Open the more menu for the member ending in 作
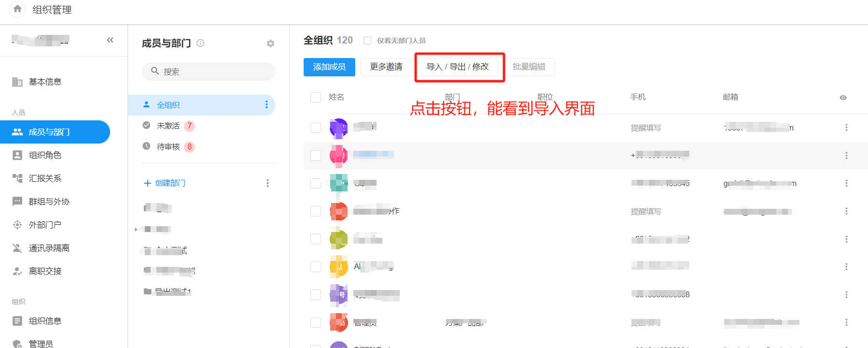Screen dimensions: 868x348 (846, 211)
